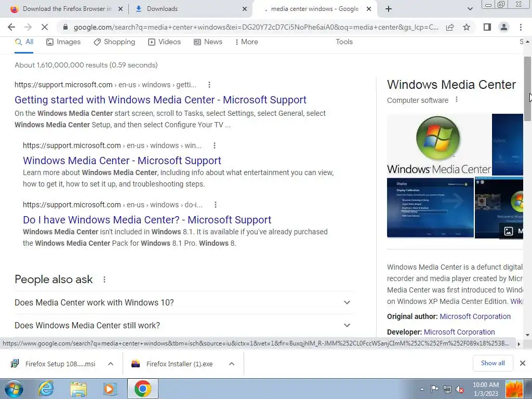This screenshot has height=399, width=532.
Task: Expand options for Firefox Installer exe download
Action: click(232, 364)
